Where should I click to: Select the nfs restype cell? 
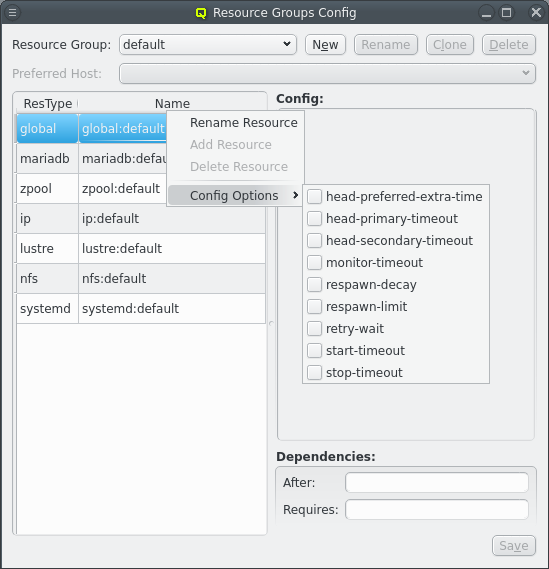tap(48, 279)
